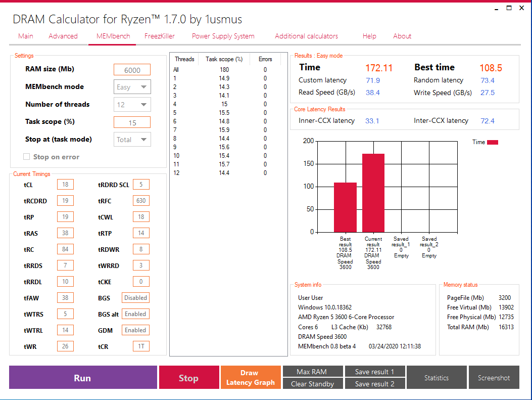Click the tRAS timing value 38

coord(65,233)
